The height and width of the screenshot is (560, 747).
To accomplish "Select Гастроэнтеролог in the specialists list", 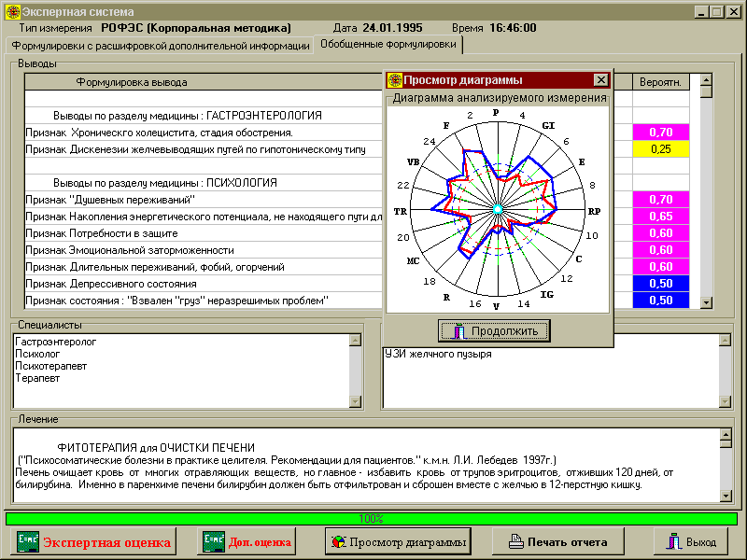I will (56, 342).
